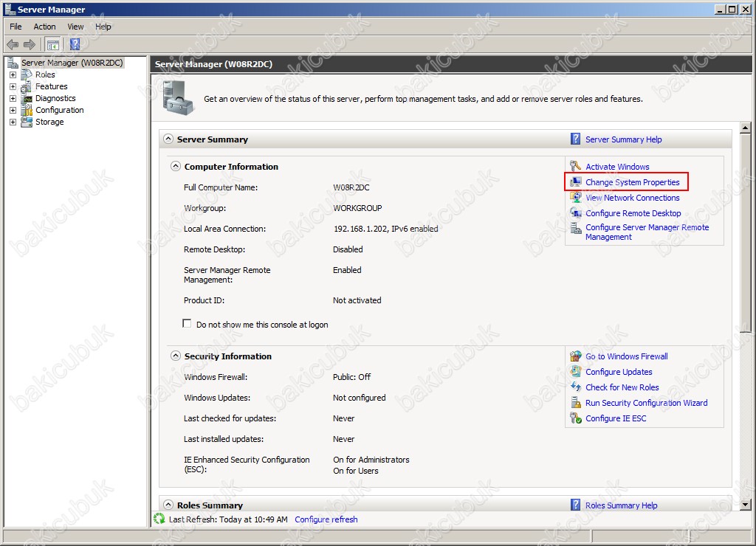This screenshot has height=546, width=756.
Task: Open the Action menu
Action: 44,27
